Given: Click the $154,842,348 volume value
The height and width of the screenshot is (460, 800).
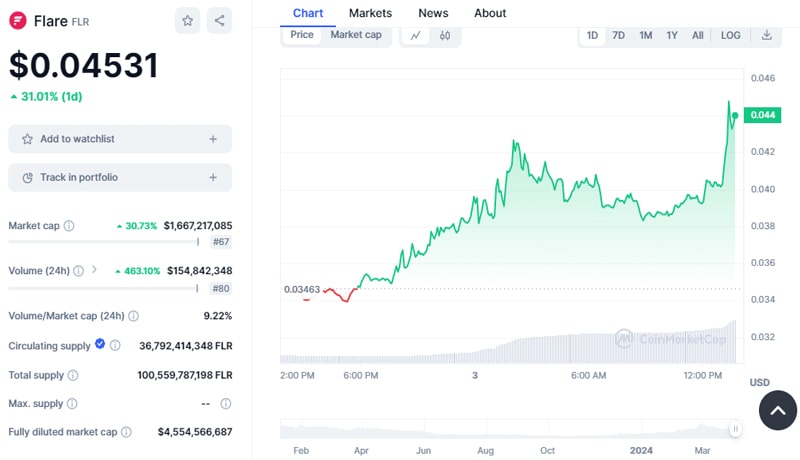Looking at the screenshot, I should pyautogui.click(x=199, y=271).
